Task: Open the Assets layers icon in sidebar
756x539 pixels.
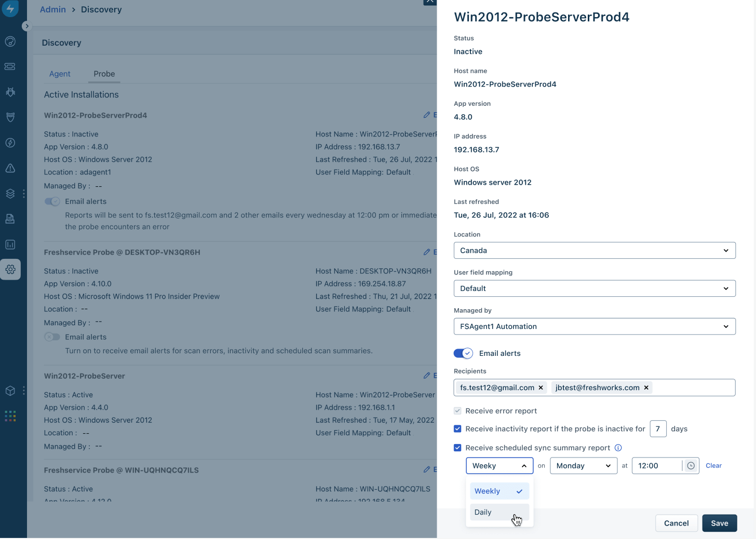Action: pos(10,194)
